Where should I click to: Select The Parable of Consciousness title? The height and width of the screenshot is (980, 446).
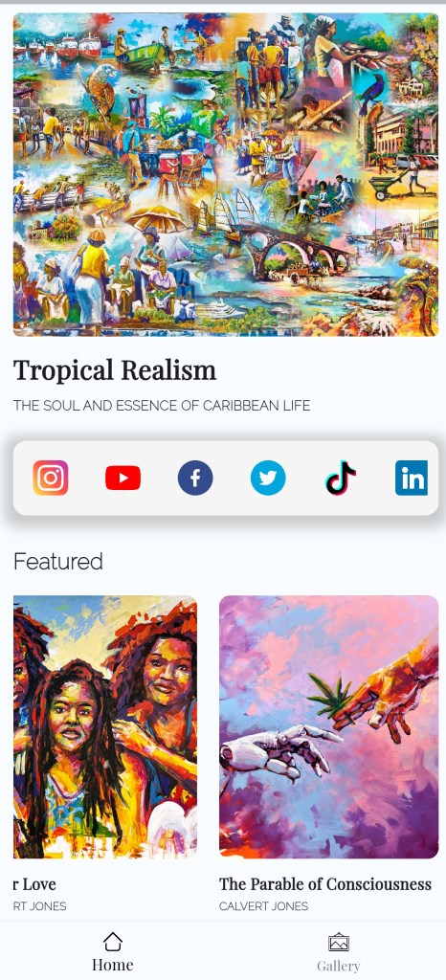[324, 883]
